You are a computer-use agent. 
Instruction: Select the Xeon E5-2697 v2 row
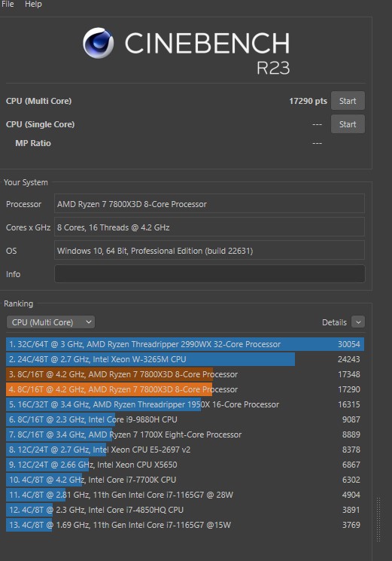pyautogui.click(x=185, y=450)
